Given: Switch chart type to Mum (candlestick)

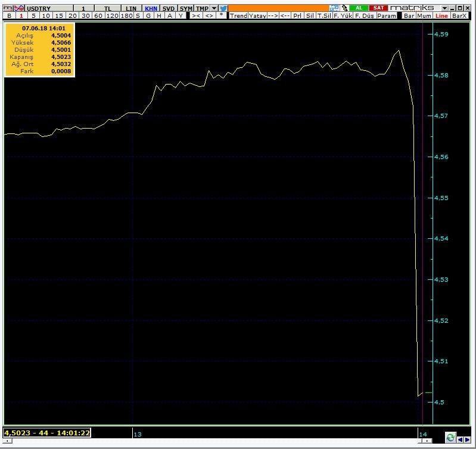Looking at the screenshot, I should (424, 15).
